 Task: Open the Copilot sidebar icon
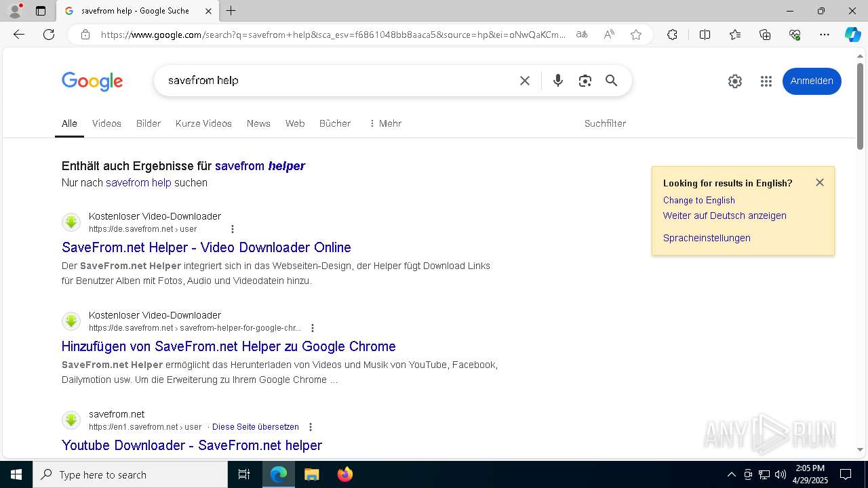coord(852,35)
